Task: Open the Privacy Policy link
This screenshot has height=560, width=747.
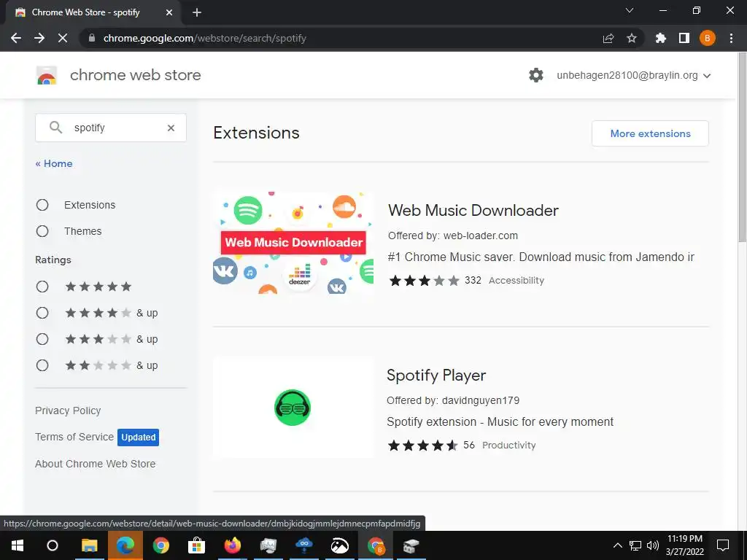Action: pos(68,411)
